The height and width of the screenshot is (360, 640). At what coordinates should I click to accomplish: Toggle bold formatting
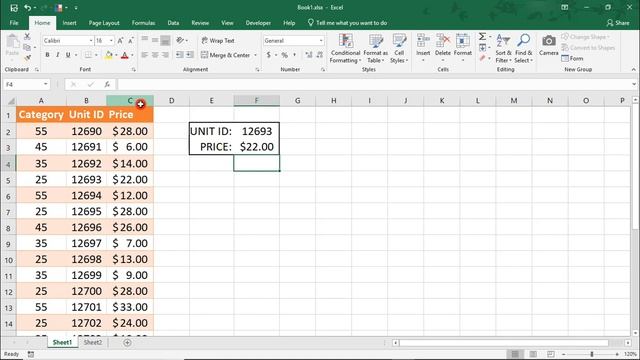47,55
